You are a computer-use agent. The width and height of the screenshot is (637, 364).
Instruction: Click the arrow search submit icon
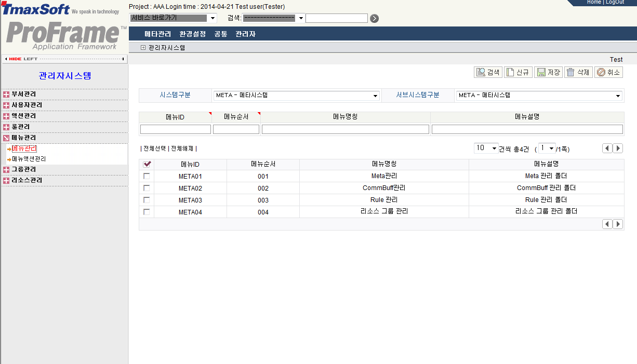point(374,18)
